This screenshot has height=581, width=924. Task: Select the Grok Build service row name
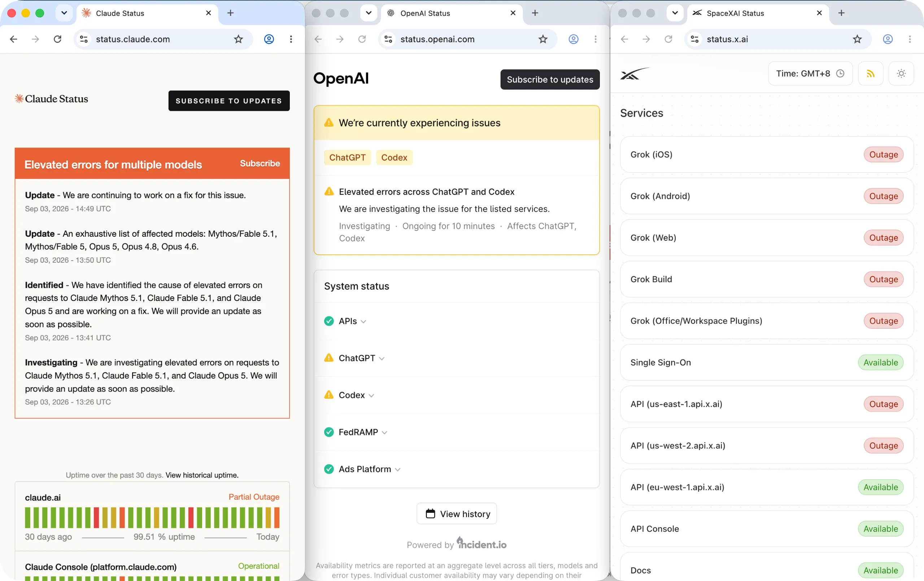point(651,279)
